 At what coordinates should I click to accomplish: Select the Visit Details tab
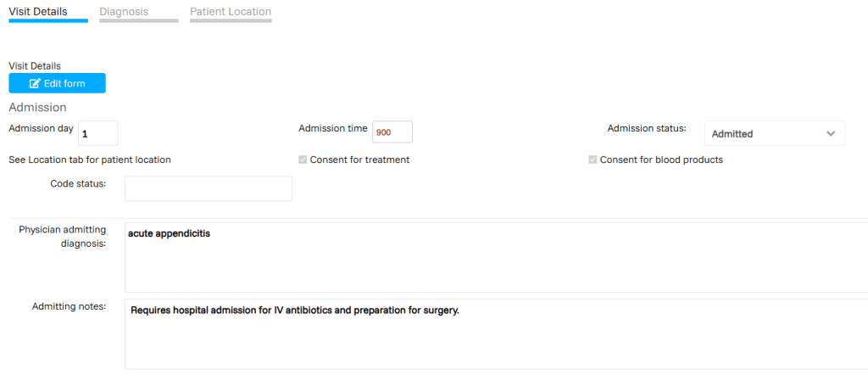tap(37, 12)
